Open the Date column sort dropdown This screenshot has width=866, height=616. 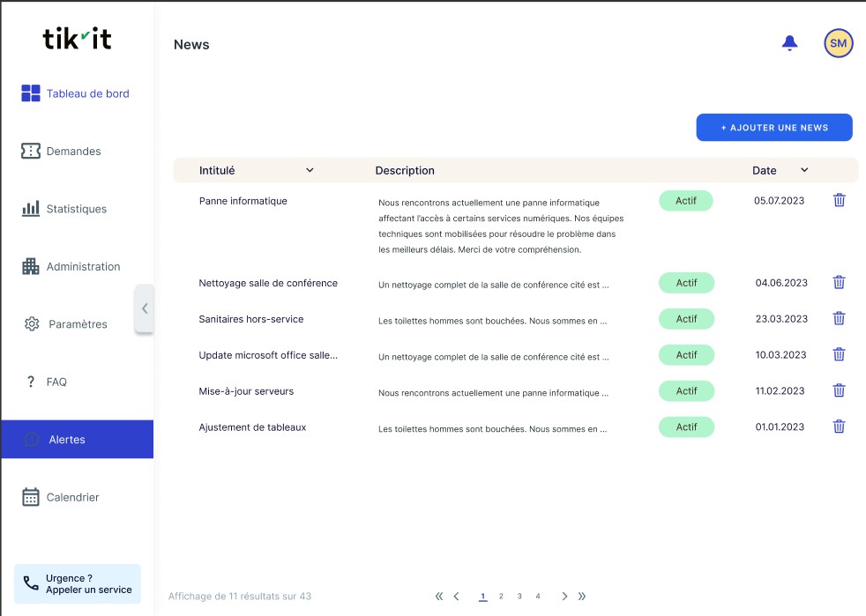(804, 170)
